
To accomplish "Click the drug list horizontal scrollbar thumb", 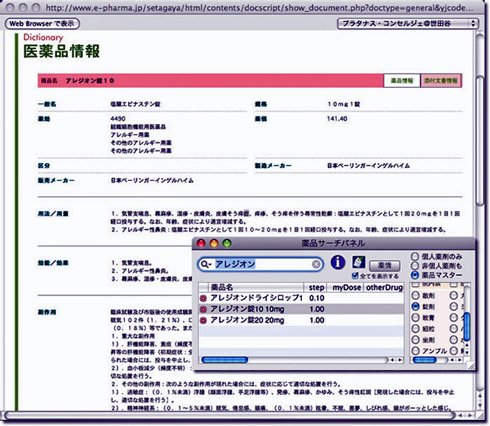I will [x=225, y=359].
